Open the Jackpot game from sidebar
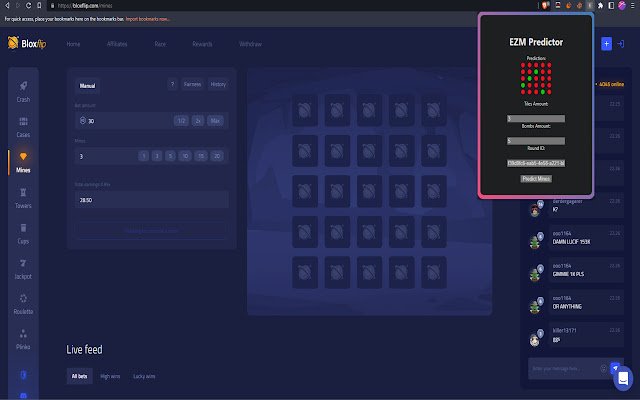This screenshot has height=400, width=640. (23, 269)
